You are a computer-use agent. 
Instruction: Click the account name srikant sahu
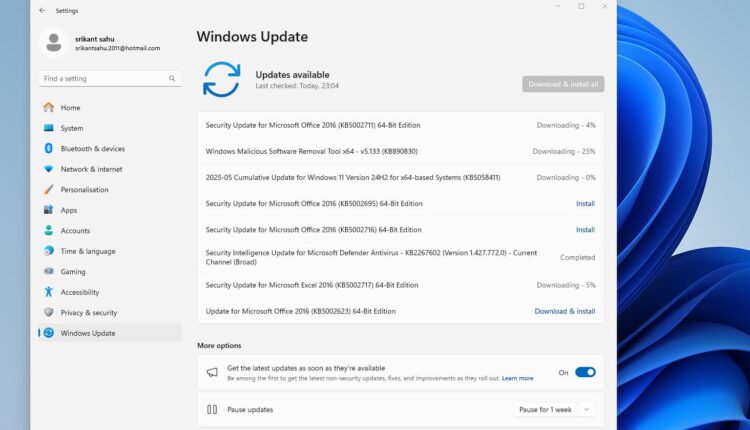pyautogui.click(x=95, y=39)
